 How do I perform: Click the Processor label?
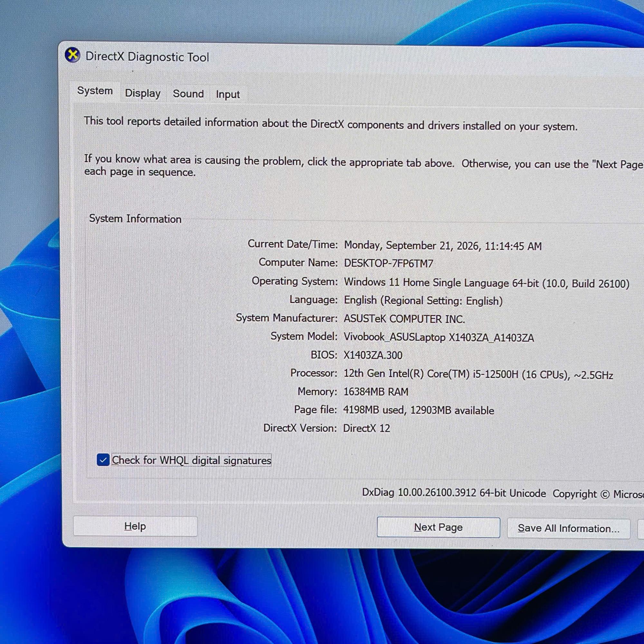tap(314, 373)
